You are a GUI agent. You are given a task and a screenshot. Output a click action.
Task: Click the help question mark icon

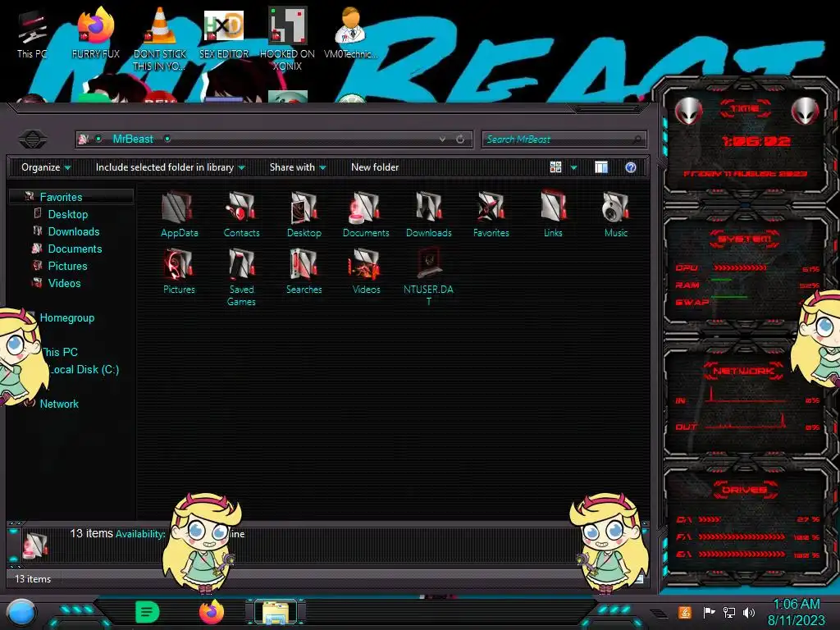coord(631,167)
